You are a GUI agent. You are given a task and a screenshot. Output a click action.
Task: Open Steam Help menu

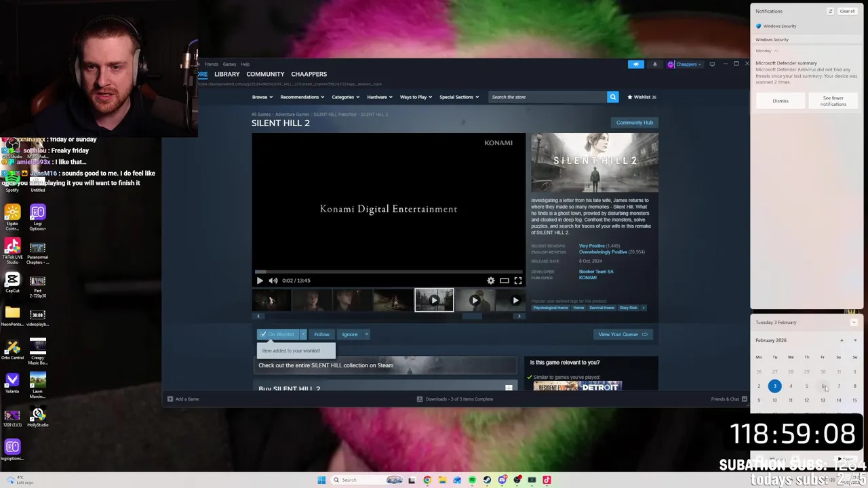tap(245, 64)
